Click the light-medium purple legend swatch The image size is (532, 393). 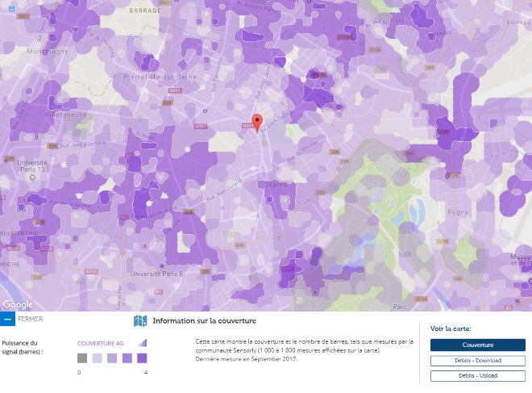112,358
